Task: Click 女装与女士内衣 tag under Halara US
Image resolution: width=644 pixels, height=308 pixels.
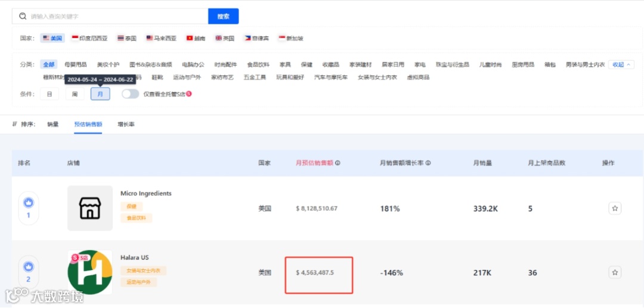Action: (x=143, y=270)
